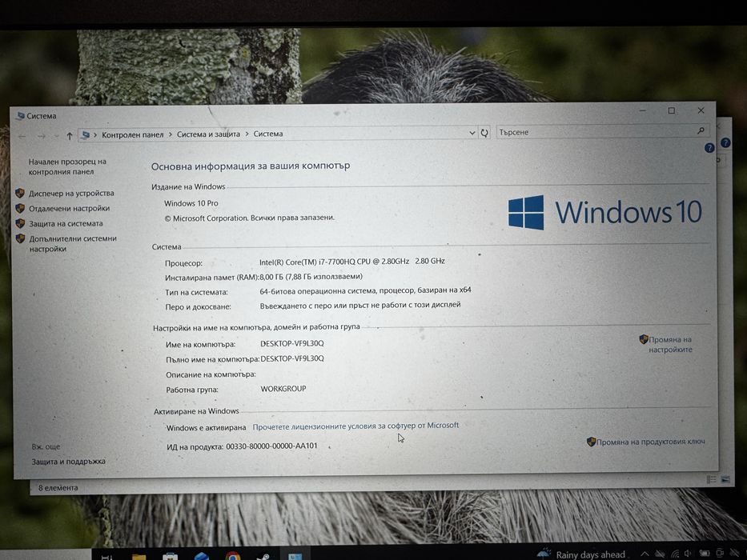Image resolution: width=747 pixels, height=560 pixels.
Task: Open Защита на системата link
Action: [66, 223]
